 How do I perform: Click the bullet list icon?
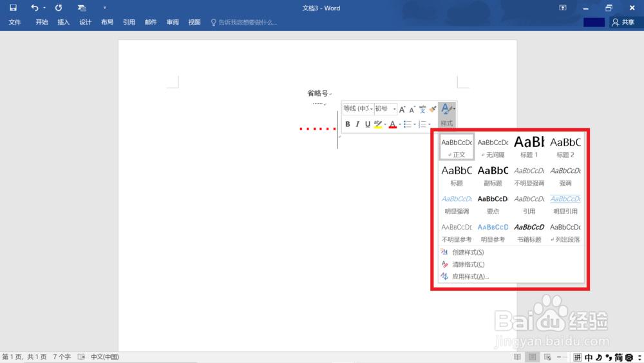coord(408,124)
